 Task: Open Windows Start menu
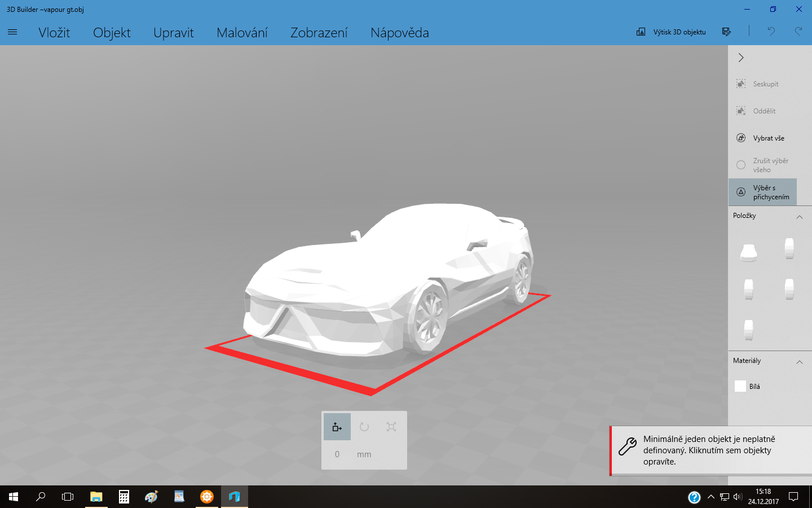pos(14,497)
